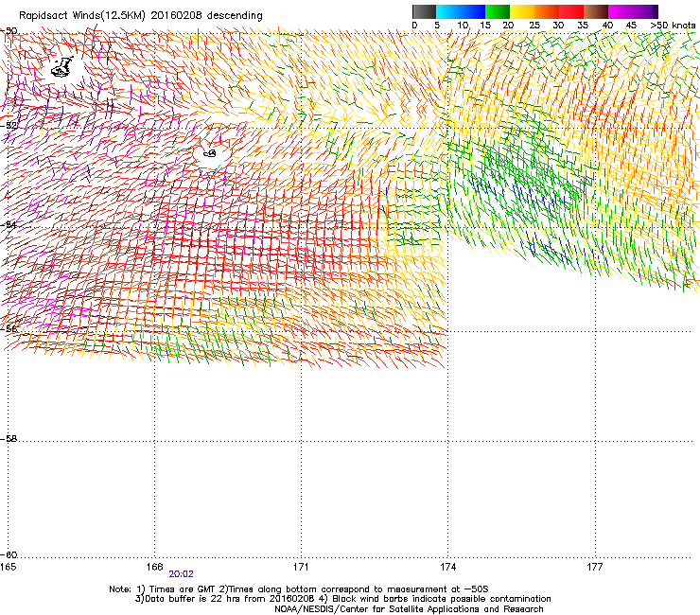Click the small island outline near -52.5 latitude
Image resolution: width=700 pixels, height=615 pixels.
click(210, 153)
